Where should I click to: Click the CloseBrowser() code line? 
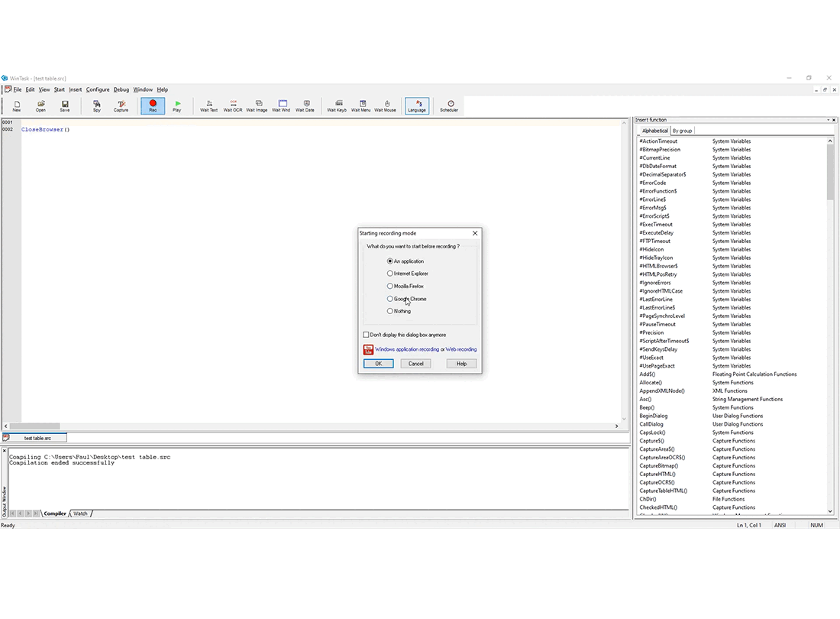tap(46, 130)
